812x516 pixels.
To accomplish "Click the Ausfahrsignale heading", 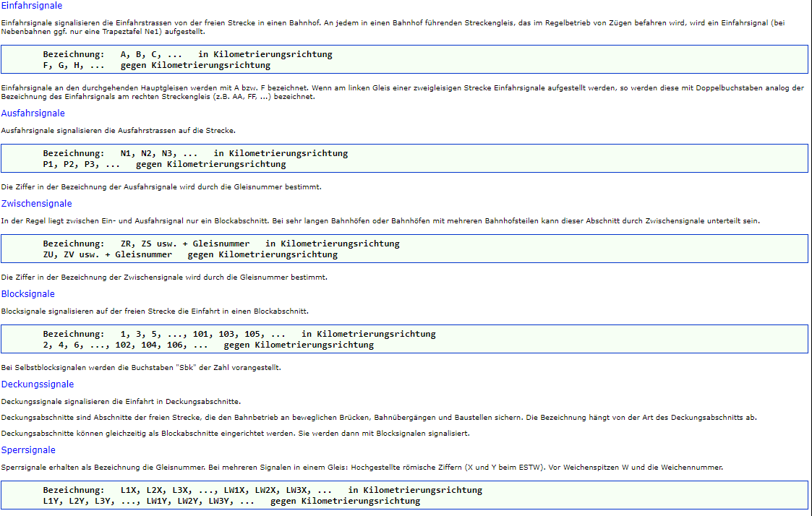I will click(x=33, y=113).
